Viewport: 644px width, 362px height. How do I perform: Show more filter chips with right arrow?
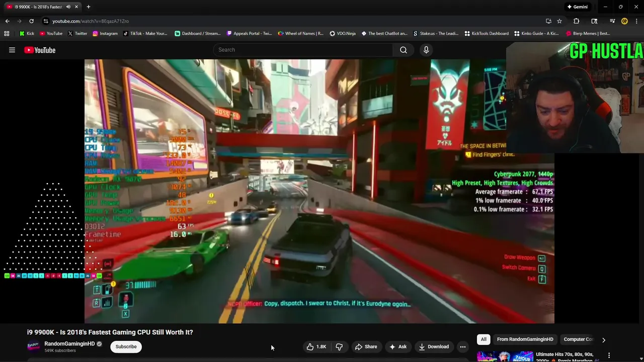604,340
